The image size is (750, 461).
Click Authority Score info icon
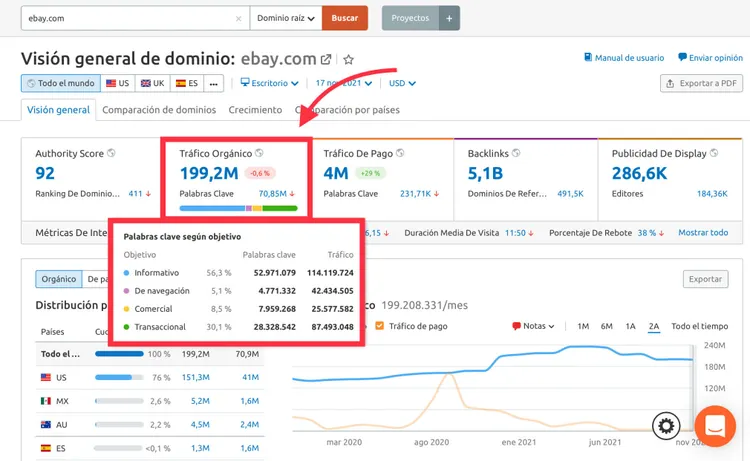111,153
